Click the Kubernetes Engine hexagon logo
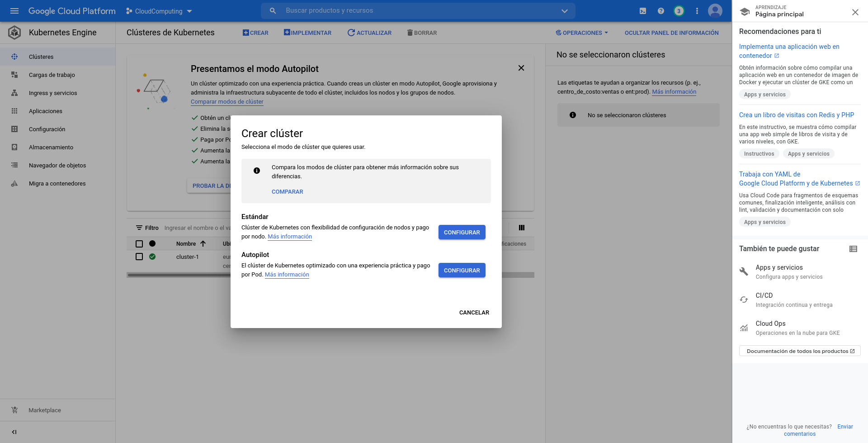This screenshot has width=868, height=443. (14, 32)
